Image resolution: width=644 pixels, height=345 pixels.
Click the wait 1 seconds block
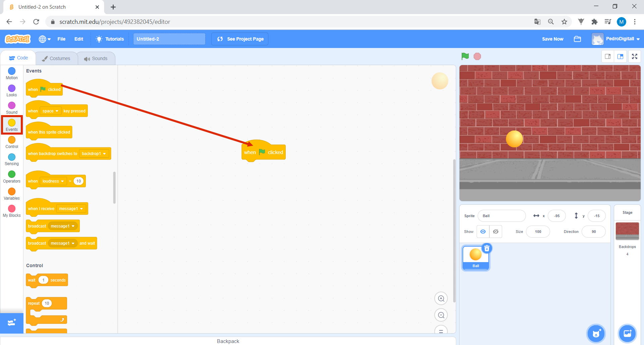[x=47, y=280]
